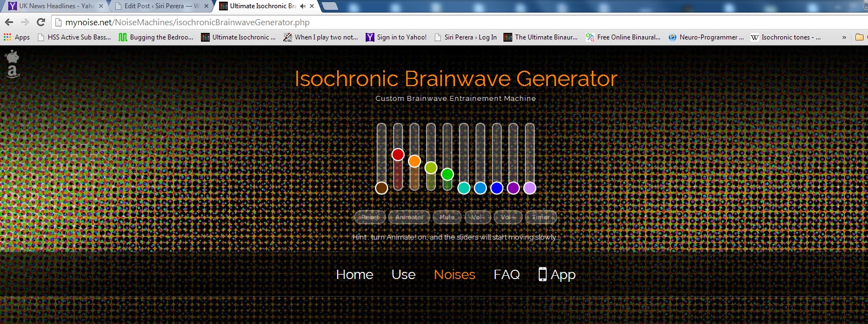Click the brown slider knob
Screen dimensions: 868x324
382,188
